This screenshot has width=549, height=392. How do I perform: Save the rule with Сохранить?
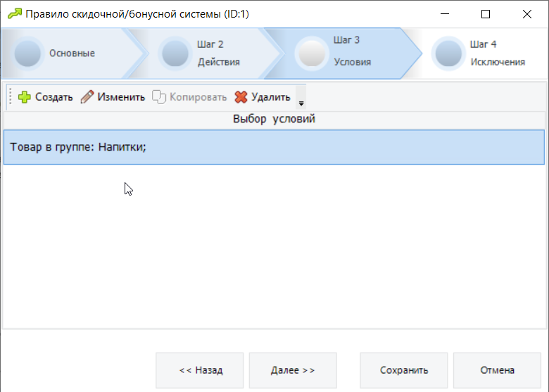404,370
